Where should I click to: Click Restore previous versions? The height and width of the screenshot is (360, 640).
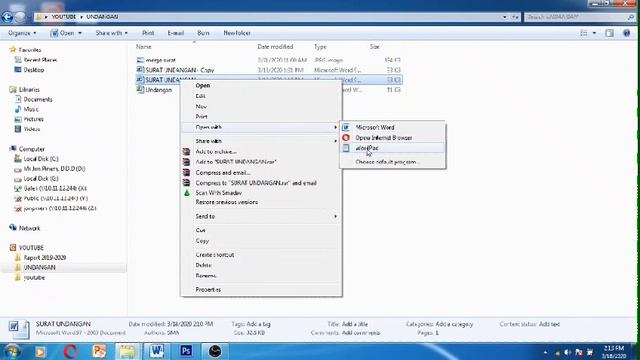(261, 202)
